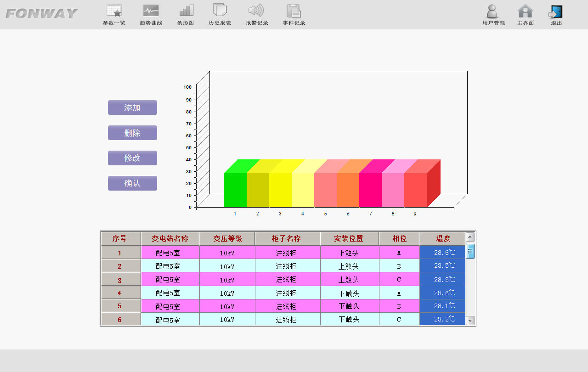Click phase A in row 4
Viewport: 588px width, 372px height.
tap(399, 293)
